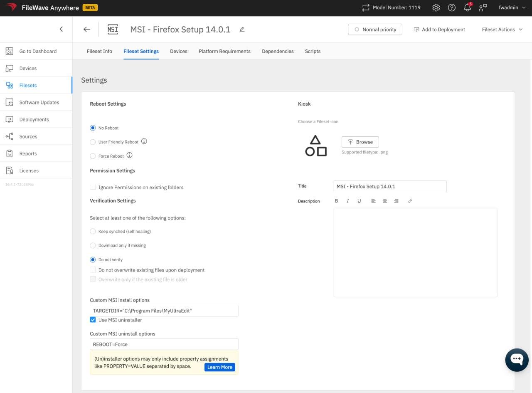Open the Normal priority selector
This screenshot has width=532, height=393.
click(375, 30)
